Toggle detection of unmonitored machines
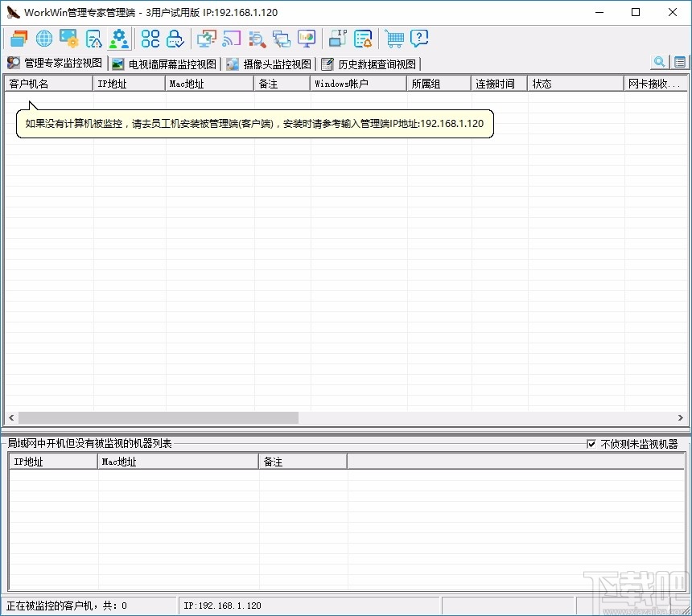 [x=592, y=443]
